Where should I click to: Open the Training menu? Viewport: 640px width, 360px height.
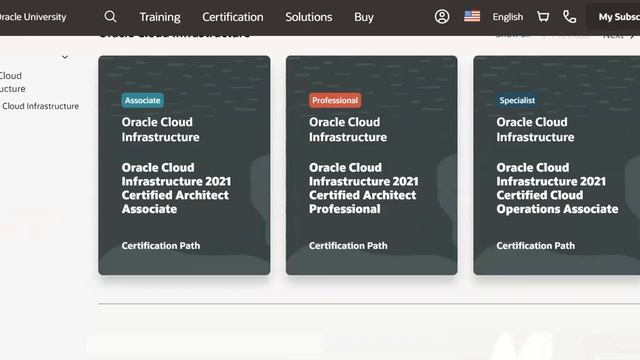[160, 17]
